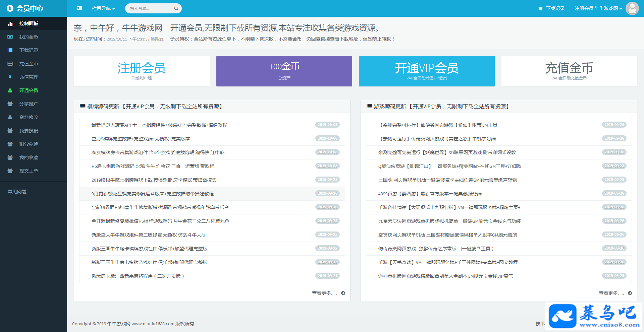
Task: Open H5房卡棋牌游戏源码 比鸡 斗牛 entry
Action: click(x=153, y=166)
